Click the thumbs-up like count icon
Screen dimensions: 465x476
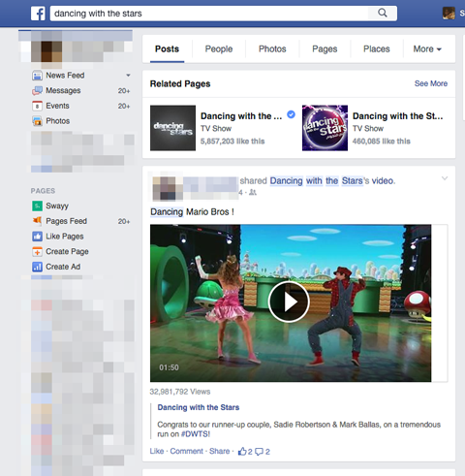[x=242, y=451]
